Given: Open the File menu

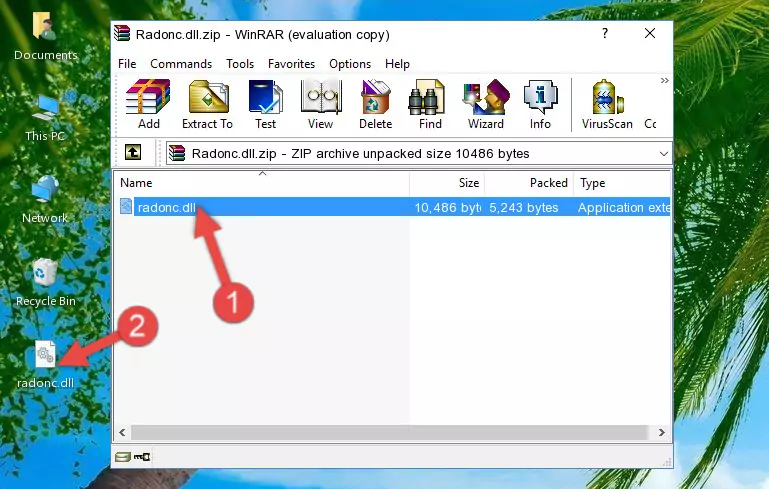Looking at the screenshot, I should coord(127,64).
